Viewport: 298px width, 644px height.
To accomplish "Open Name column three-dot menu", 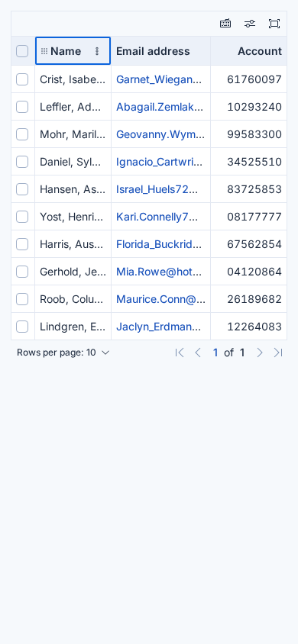I will point(97,51).
